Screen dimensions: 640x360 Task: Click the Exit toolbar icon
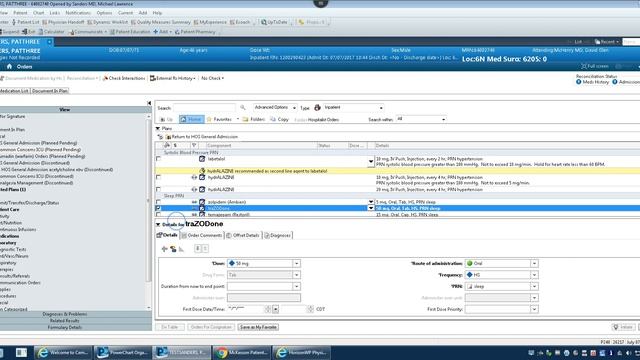29,32
